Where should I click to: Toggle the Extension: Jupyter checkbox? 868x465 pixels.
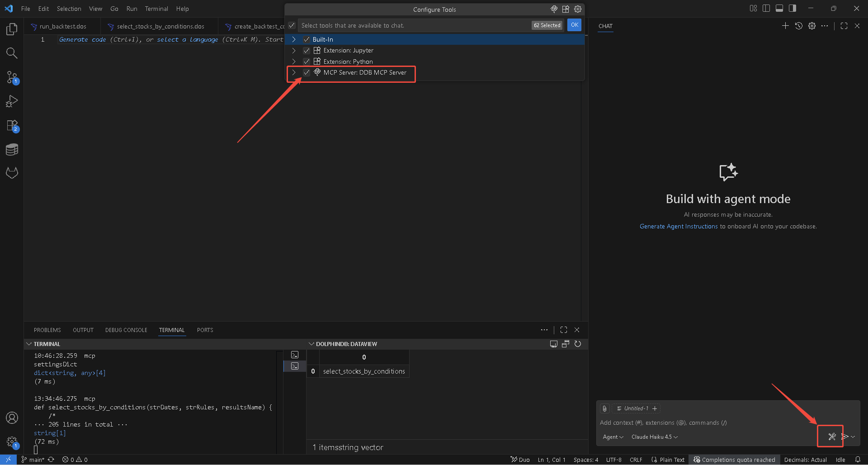(307, 51)
